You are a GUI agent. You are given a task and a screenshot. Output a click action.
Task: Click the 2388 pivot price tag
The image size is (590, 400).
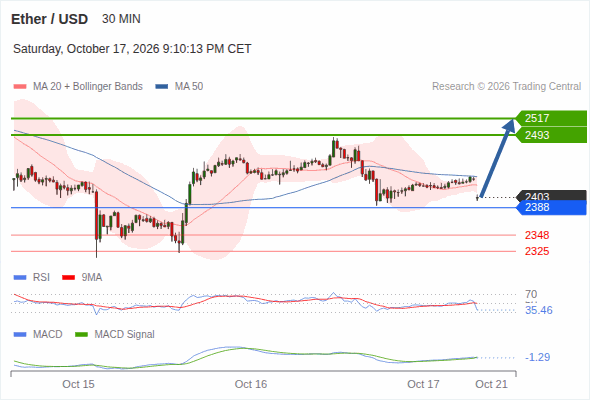[x=551, y=207]
